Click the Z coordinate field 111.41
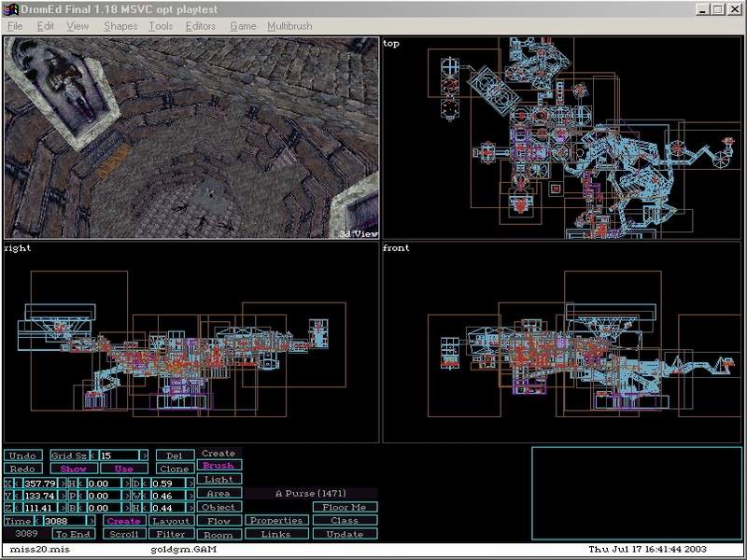The height and width of the screenshot is (560, 747). [39, 508]
